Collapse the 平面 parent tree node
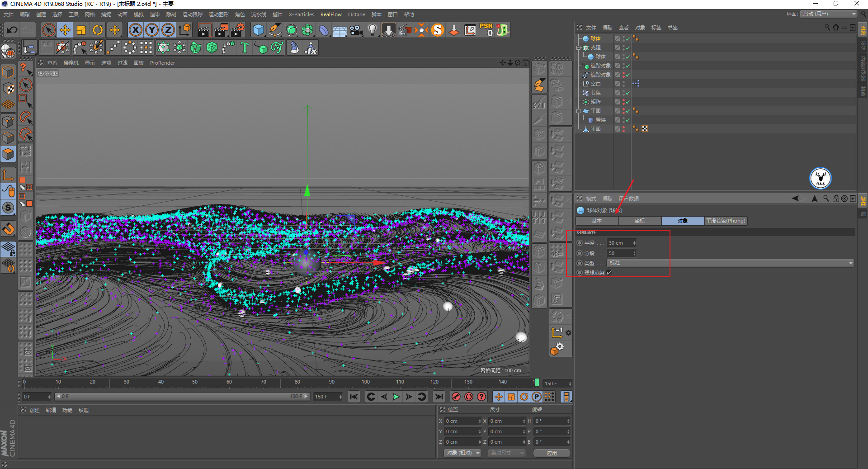Viewport: 868px width, 469px height. [x=579, y=111]
